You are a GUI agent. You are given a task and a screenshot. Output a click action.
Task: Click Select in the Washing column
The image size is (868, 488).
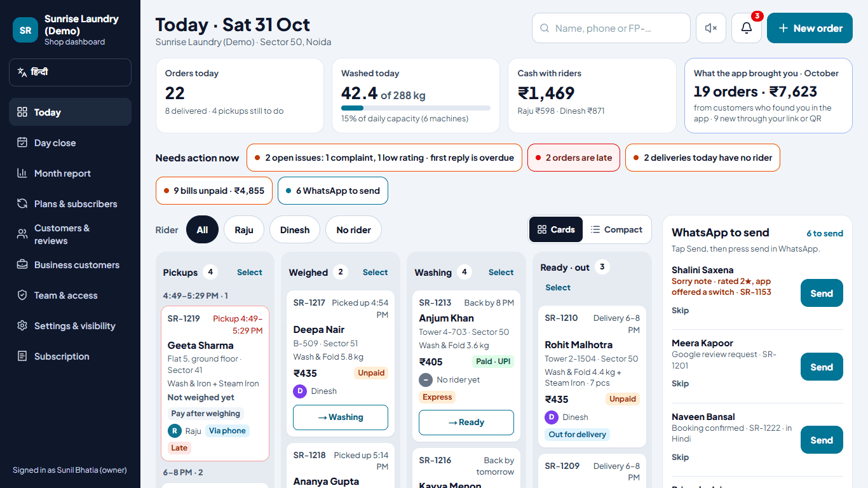point(501,273)
